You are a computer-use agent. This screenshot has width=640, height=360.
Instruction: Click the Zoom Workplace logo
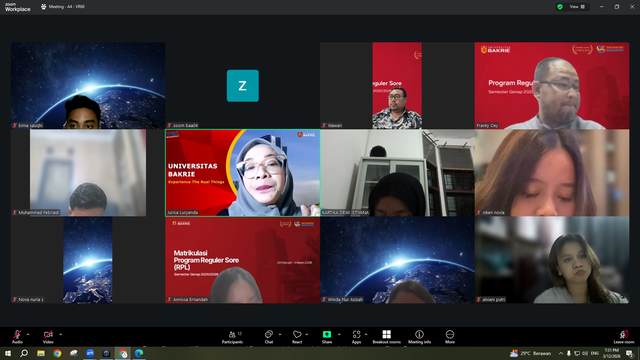[x=17, y=7]
